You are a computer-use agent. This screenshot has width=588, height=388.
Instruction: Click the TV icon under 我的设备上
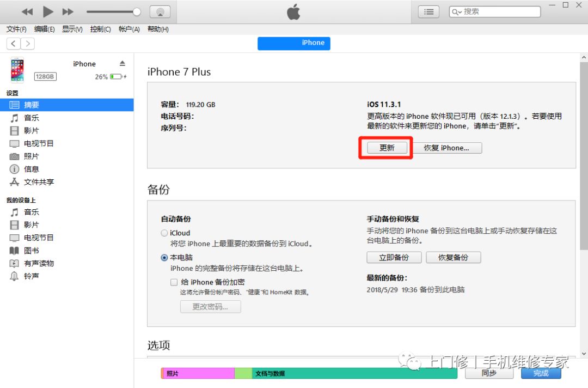pos(14,238)
